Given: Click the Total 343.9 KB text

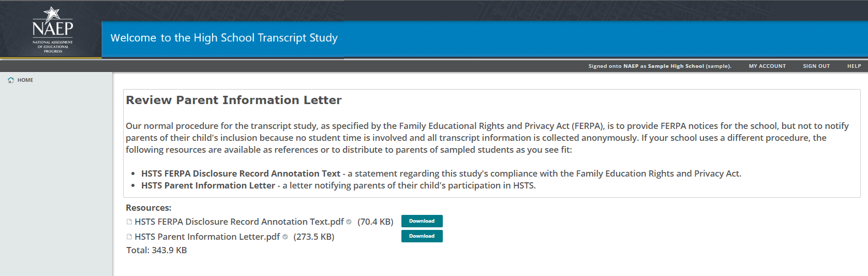Looking at the screenshot, I should point(157,250).
